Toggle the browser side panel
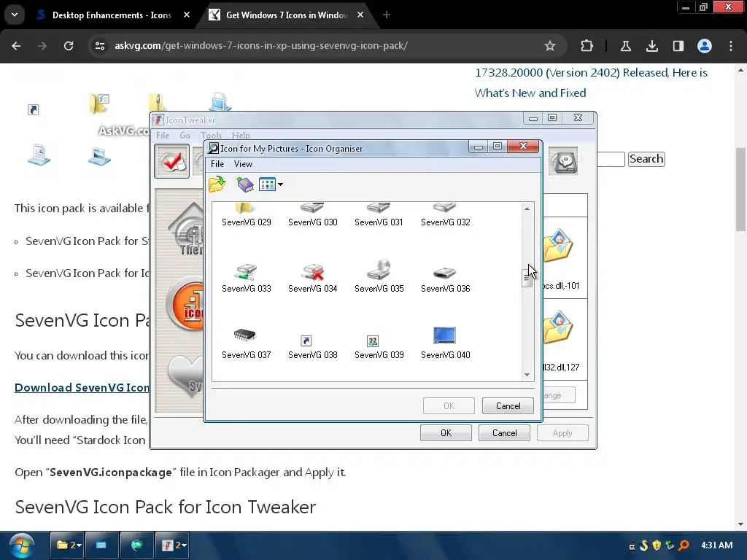The height and width of the screenshot is (560, 747). 678,46
